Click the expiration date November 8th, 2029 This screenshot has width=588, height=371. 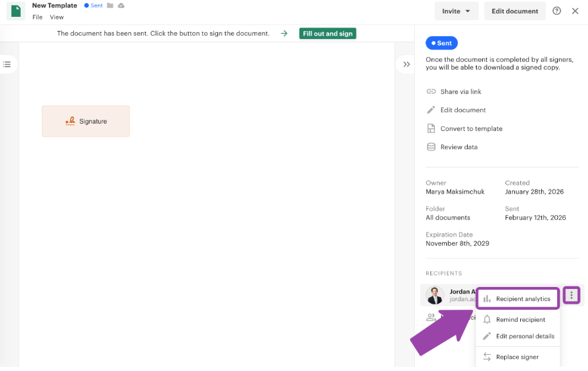pyautogui.click(x=457, y=243)
